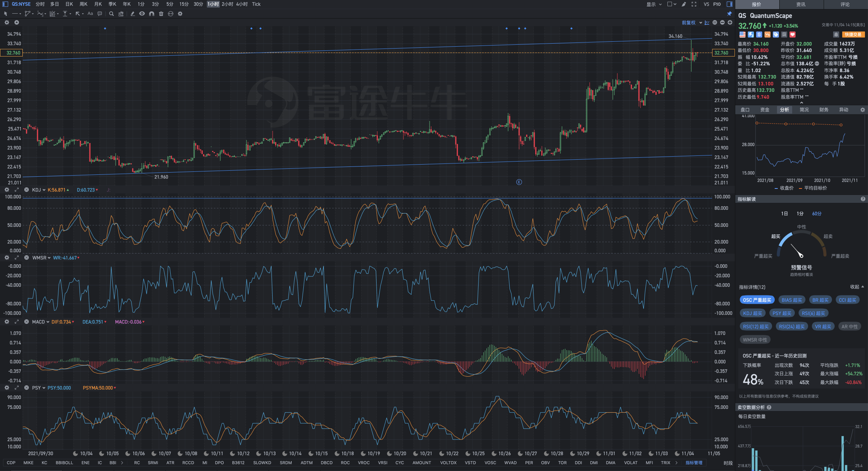Select the cursor pointer drawing tool

6,14
